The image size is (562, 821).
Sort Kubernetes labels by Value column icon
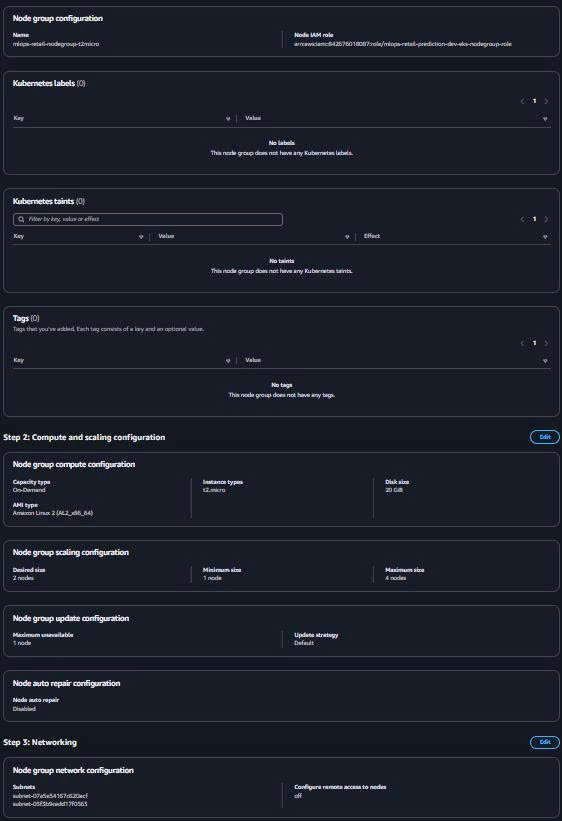click(x=545, y=119)
